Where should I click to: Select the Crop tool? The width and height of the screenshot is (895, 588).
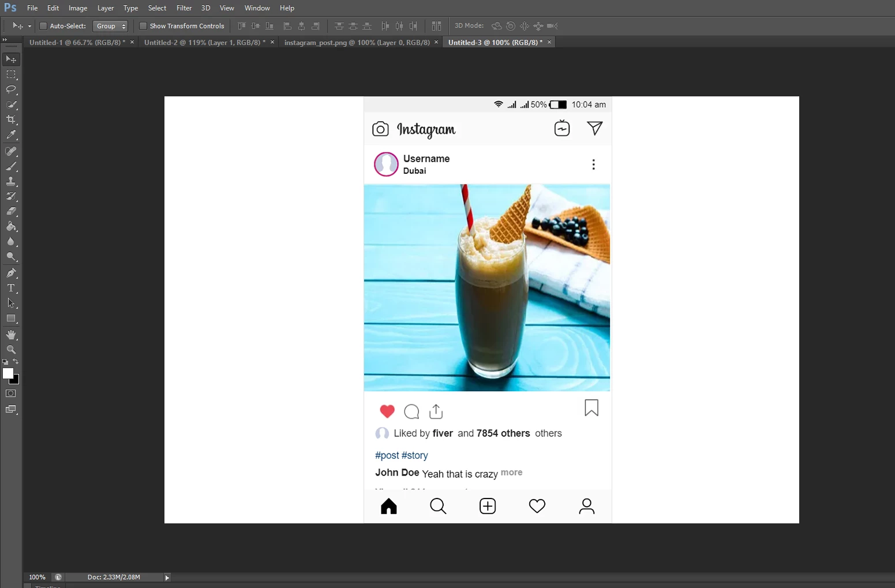[x=11, y=119]
